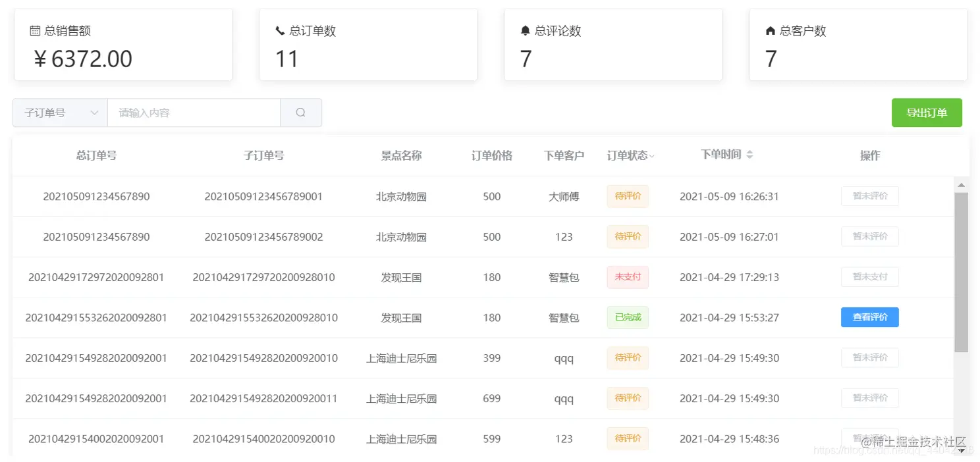The width and height of the screenshot is (980, 462).
Task: Click order time 2021-04-29 17:29:13
Action: click(729, 278)
